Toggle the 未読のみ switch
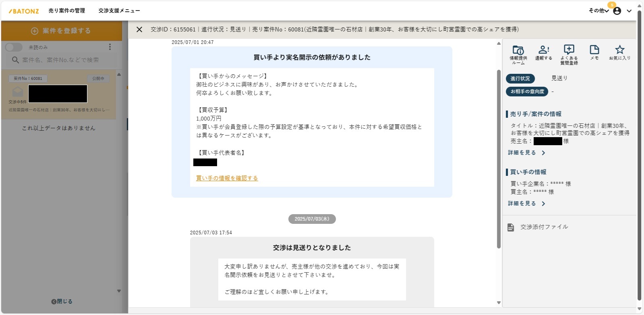Screen dimensions: 644x315 point(14,47)
